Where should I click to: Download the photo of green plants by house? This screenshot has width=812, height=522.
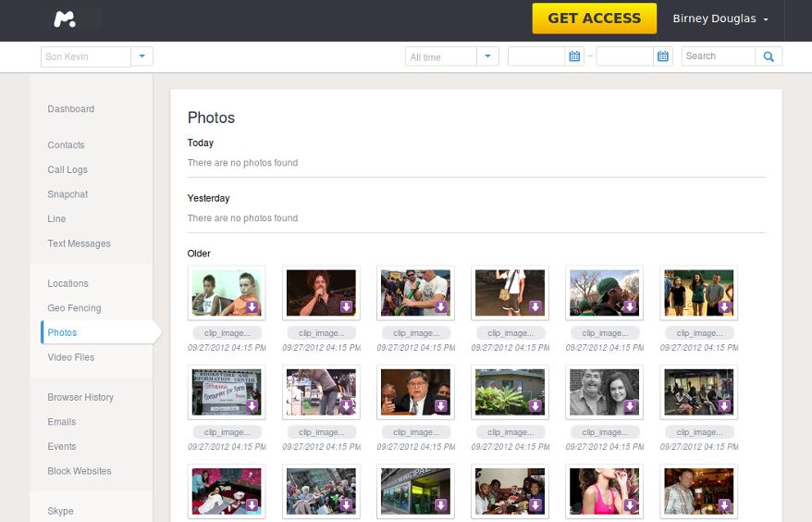pyautogui.click(x=535, y=406)
